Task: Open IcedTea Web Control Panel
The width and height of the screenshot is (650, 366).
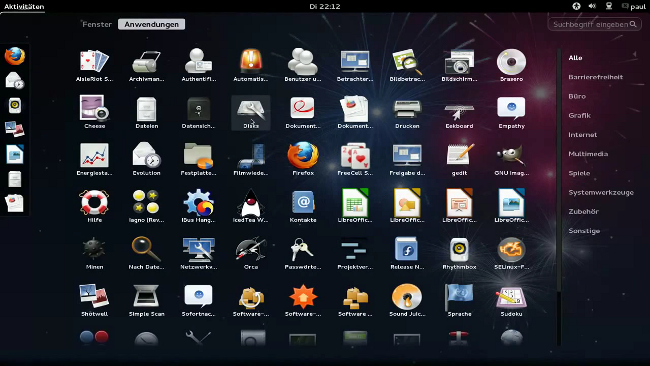Action: (251, 206)
